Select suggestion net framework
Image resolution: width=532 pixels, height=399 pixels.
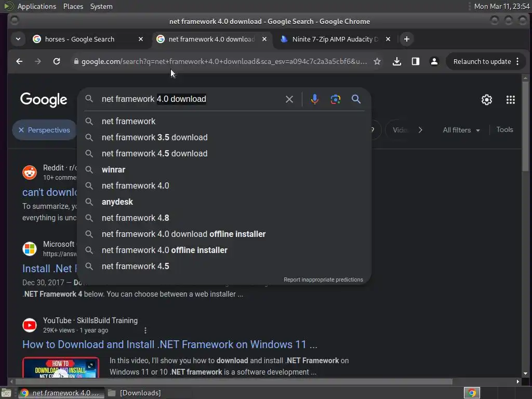224,121
